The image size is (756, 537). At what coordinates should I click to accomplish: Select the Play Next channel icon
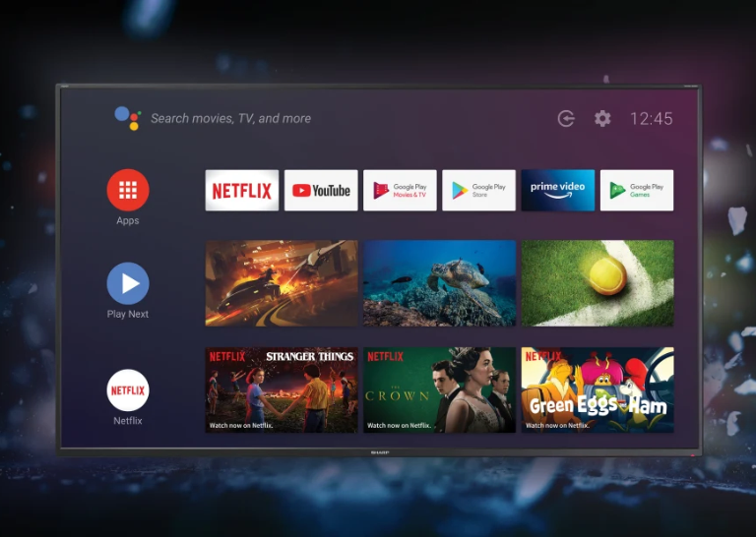click(128, 283)
